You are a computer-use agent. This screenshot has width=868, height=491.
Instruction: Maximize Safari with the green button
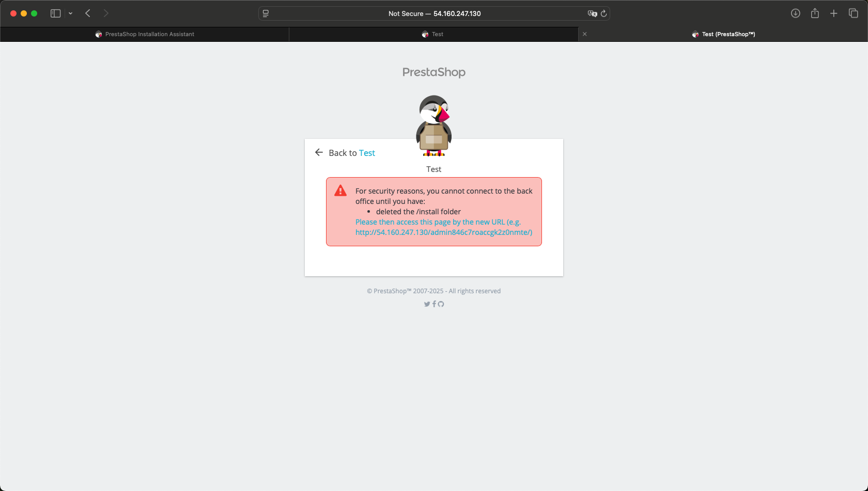(x=34, y=13)
